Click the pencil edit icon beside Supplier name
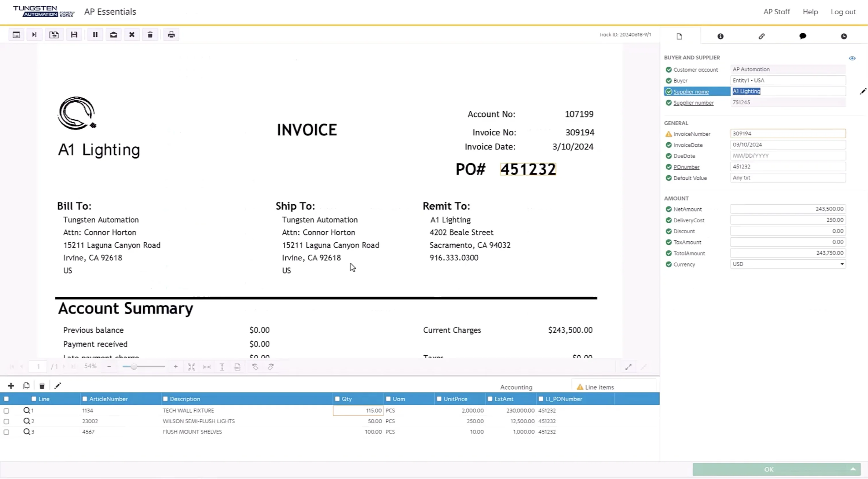The image size is (868, 479). coord(863,91)
